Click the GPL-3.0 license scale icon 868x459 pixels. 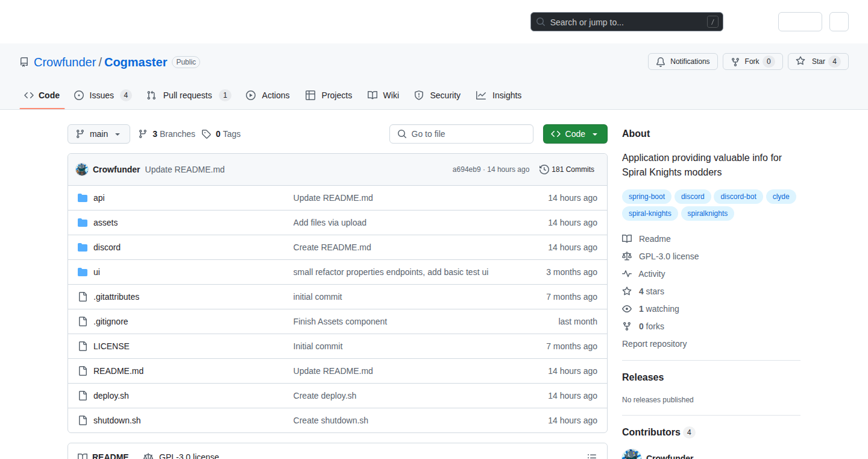click(x=627, y=256)
